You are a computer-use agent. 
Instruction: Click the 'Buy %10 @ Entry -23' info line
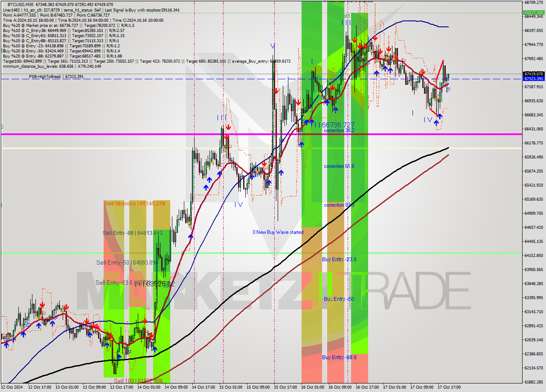pyautogui.click(x=61, y=46)
